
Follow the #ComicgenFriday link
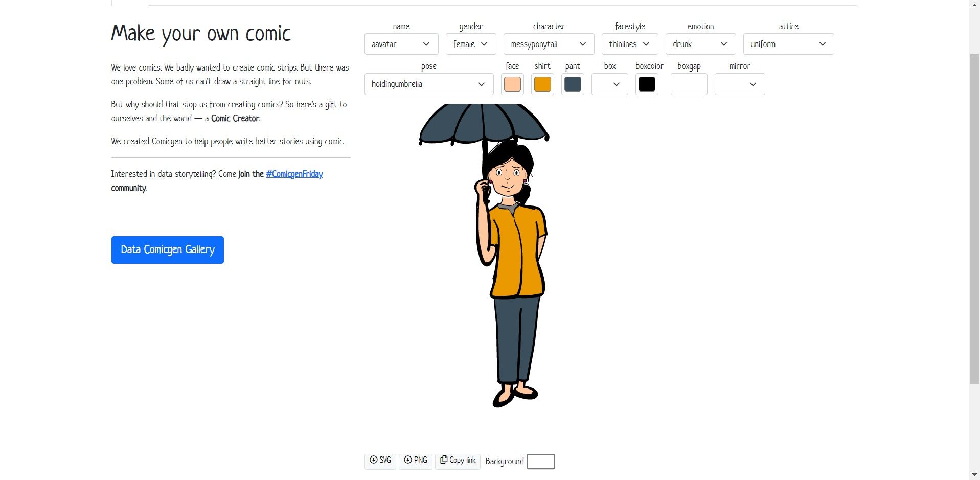click(x=294, y=174)
